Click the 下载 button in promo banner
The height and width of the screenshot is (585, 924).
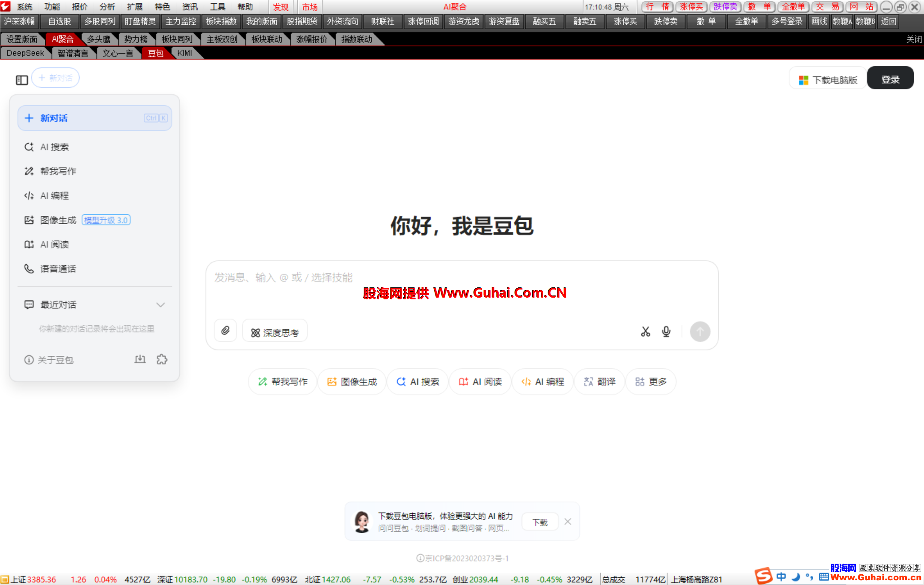pos(540,522)
